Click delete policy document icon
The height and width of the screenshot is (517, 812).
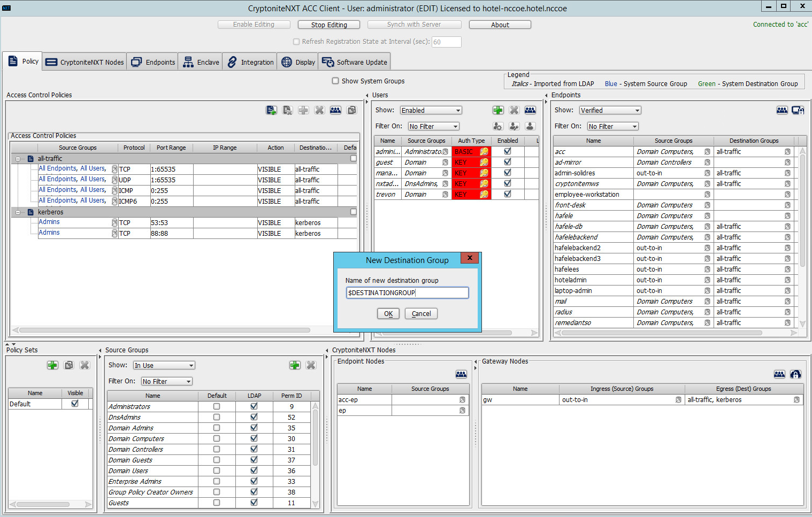(x=288, y=110)
